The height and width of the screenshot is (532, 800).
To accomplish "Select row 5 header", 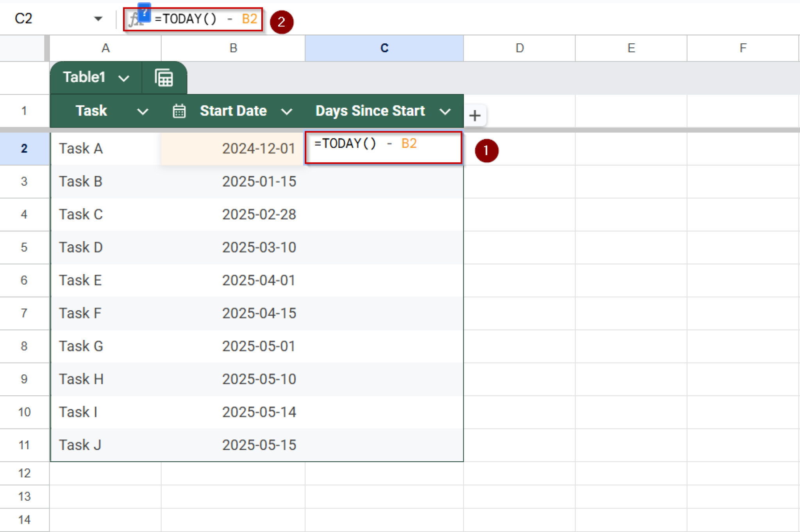I will coord(24,247).
